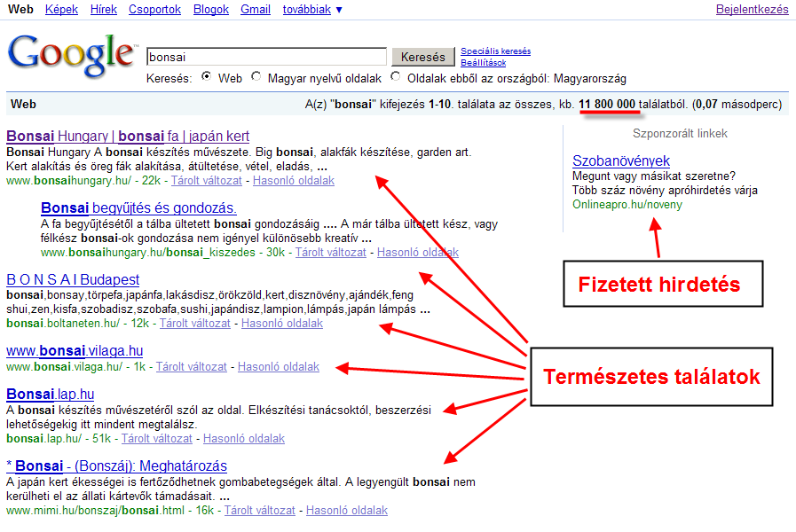
Task: Open Gmail from the top navigation
Action: click(x=256, y=9)
